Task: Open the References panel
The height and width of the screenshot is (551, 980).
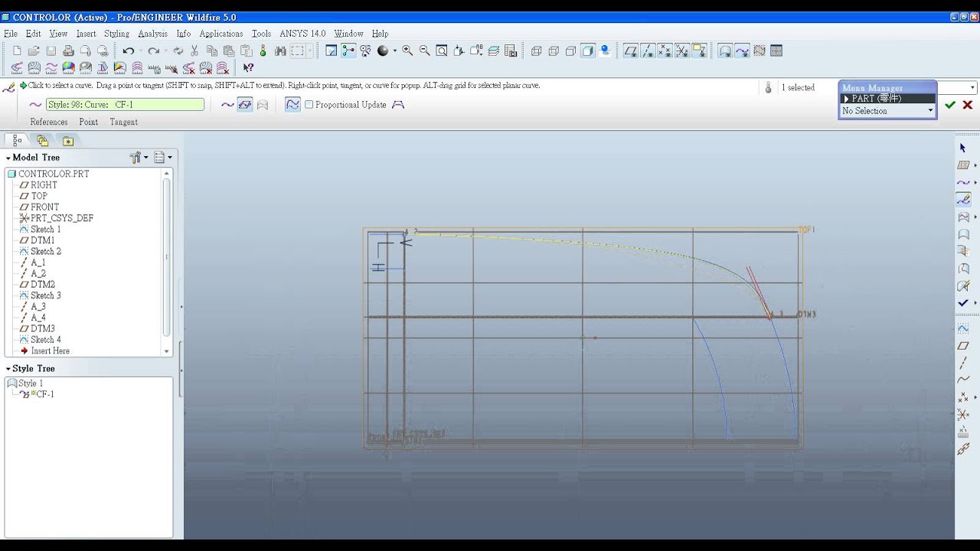Action: 49,122
